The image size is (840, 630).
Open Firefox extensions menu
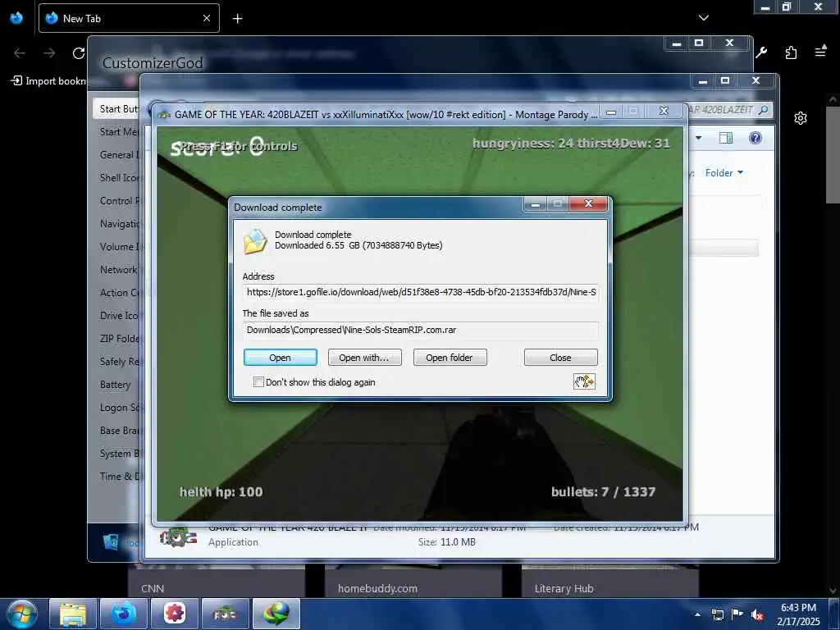(x=791, y=52)
